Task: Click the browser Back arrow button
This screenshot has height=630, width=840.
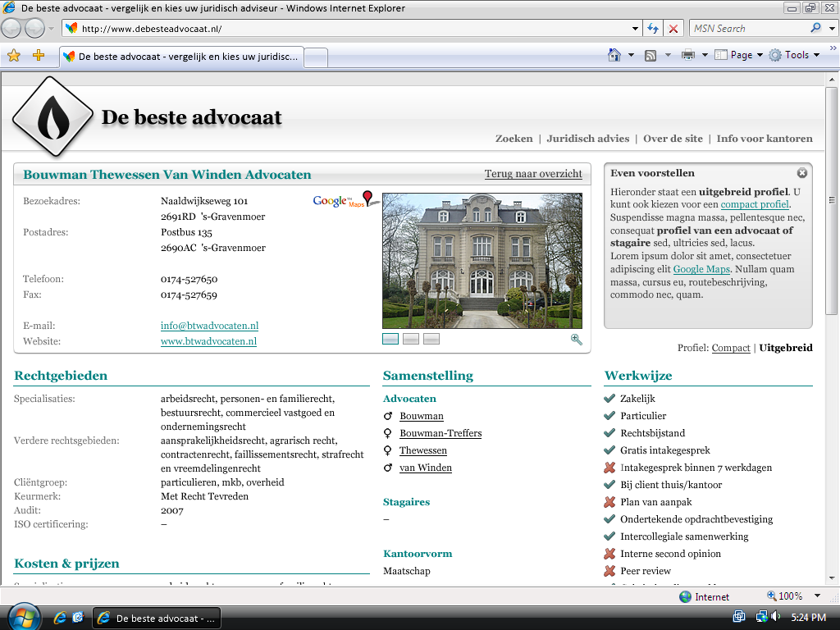Action: click(x=12, y=29)
